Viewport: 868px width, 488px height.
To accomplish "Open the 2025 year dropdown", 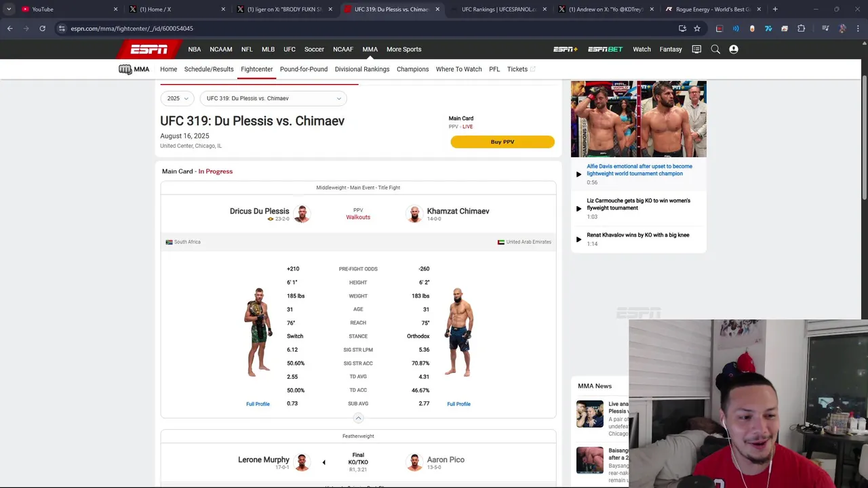I will click(178, 98).
